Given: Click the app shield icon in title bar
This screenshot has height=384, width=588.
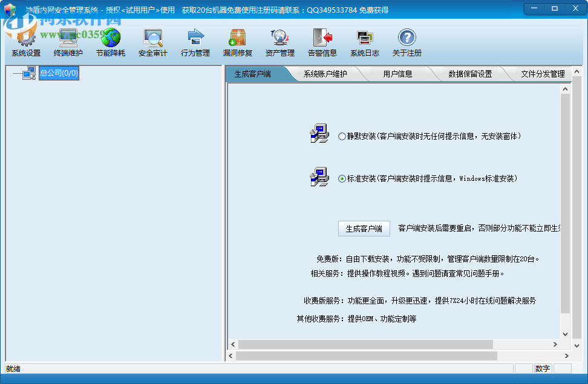Looking at the screenshot, I should [10, 9].
